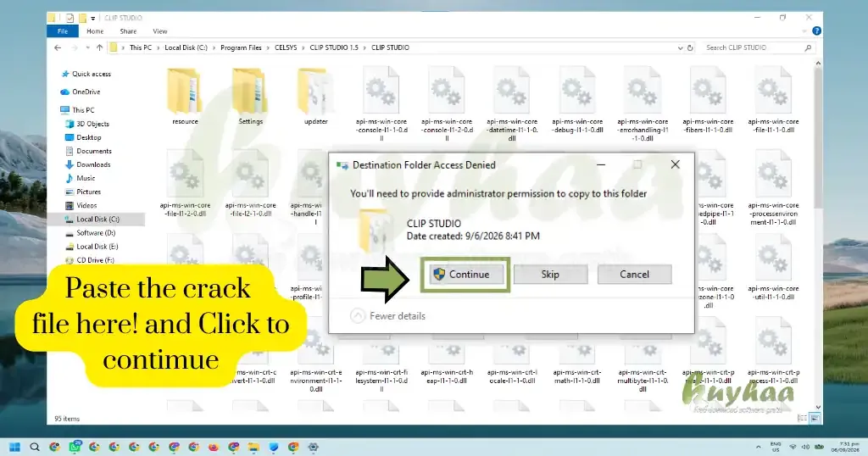Click Skip in Access Denied dialog

point(550,275)
